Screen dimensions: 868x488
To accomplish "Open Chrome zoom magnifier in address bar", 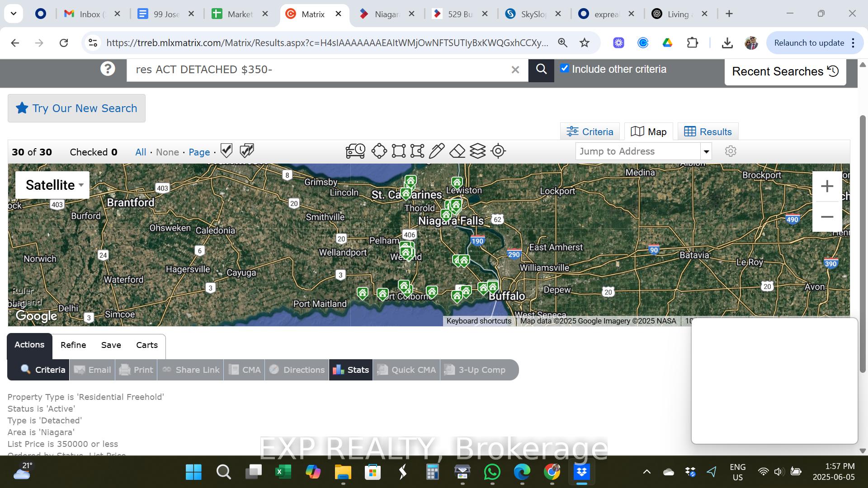I will pos(562,43).
